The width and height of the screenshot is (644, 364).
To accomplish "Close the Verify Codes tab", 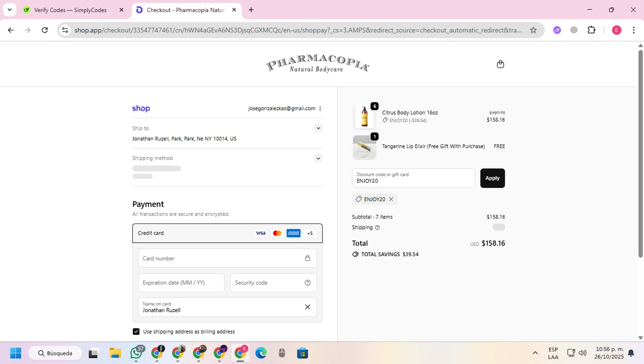I will tap(122, 10).
